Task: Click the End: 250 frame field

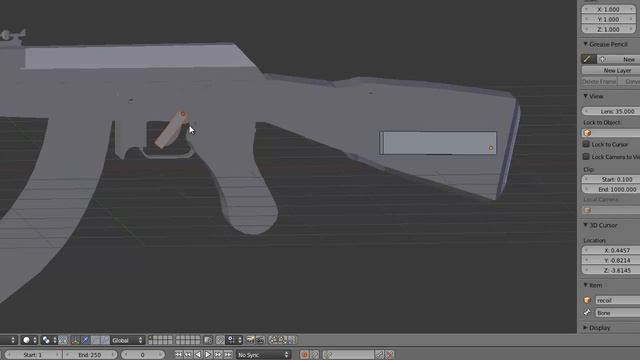Action: point(90,355)
